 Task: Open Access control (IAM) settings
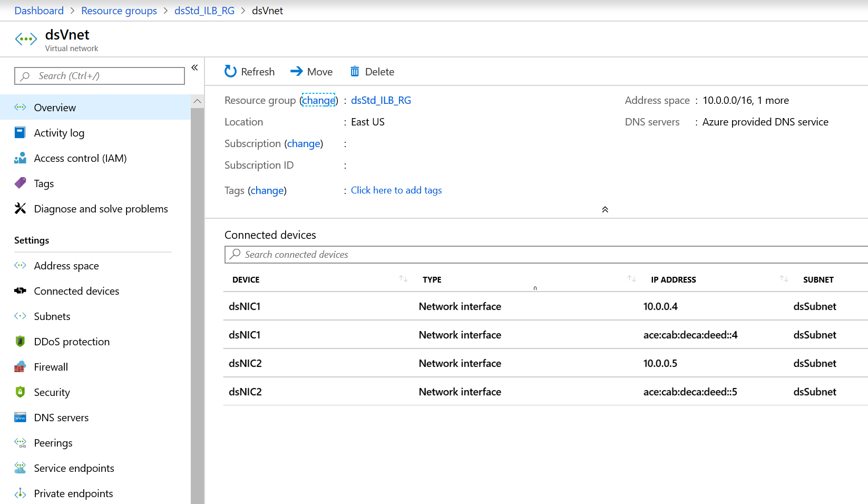tap(80, 158)
